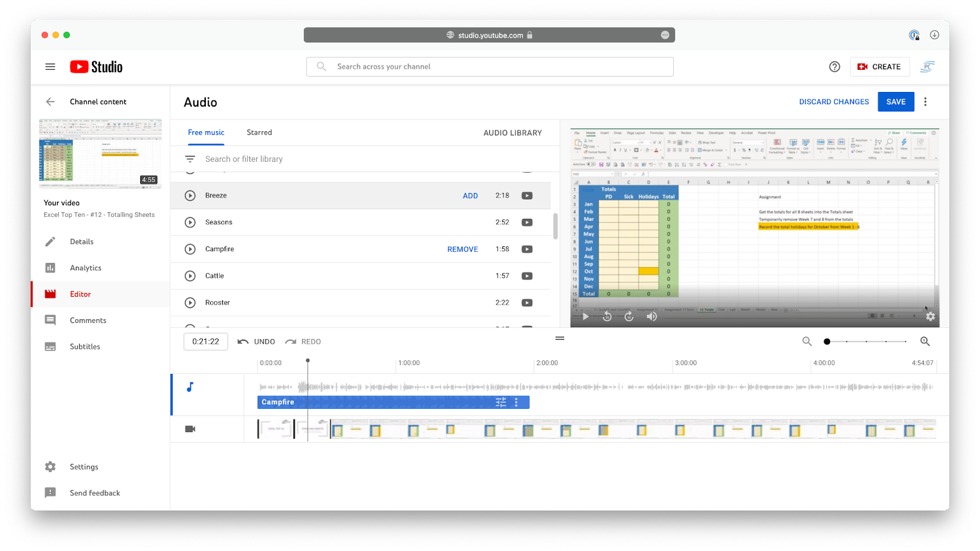The width and height of the screenshot is (980, 551).
Task: Click the browser downloads icon
Action: tap(934, 35)
